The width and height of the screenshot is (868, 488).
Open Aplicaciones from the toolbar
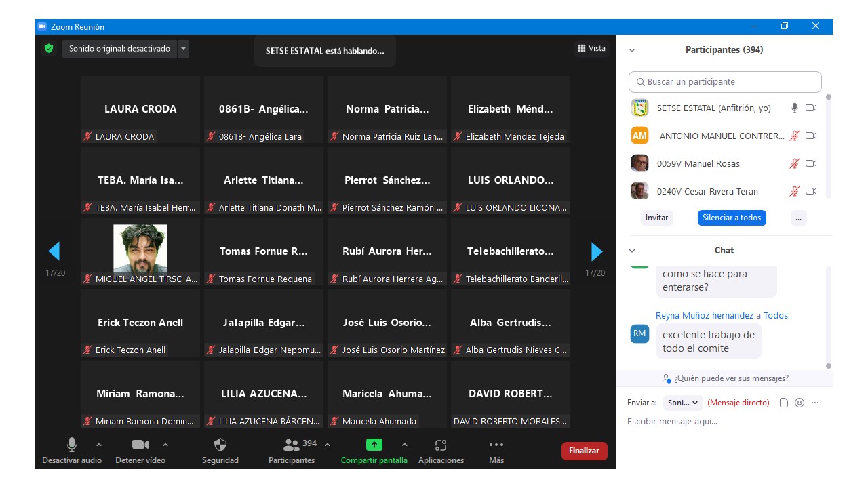[x=441, y=445]
